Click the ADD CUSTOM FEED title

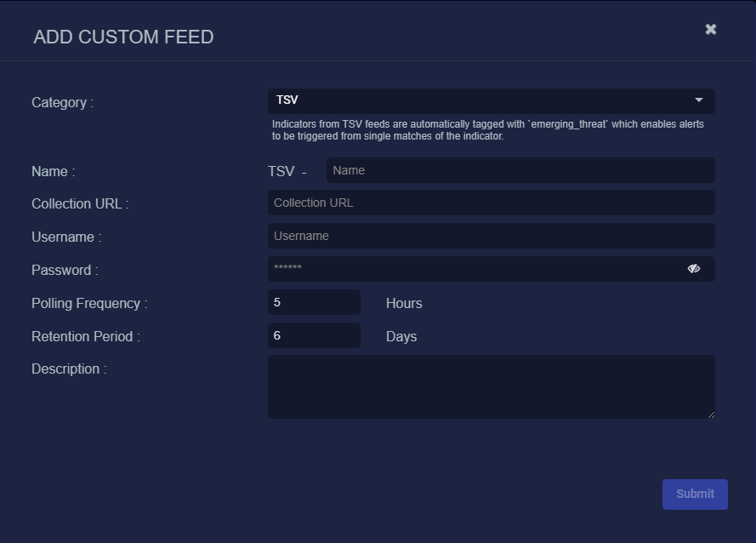[x=123, y=37]
